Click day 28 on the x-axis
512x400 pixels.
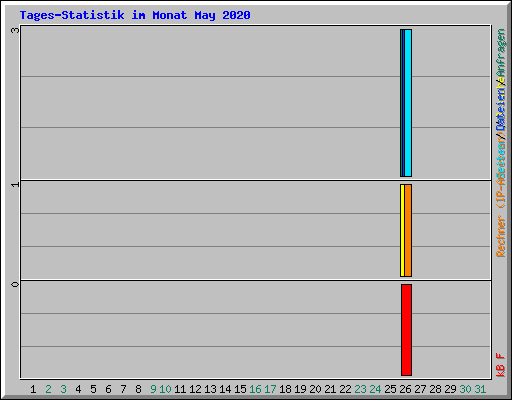435,389
